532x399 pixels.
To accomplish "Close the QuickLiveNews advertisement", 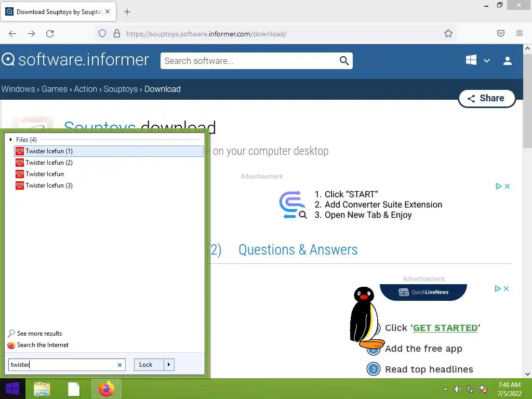I will pos(506,288).
